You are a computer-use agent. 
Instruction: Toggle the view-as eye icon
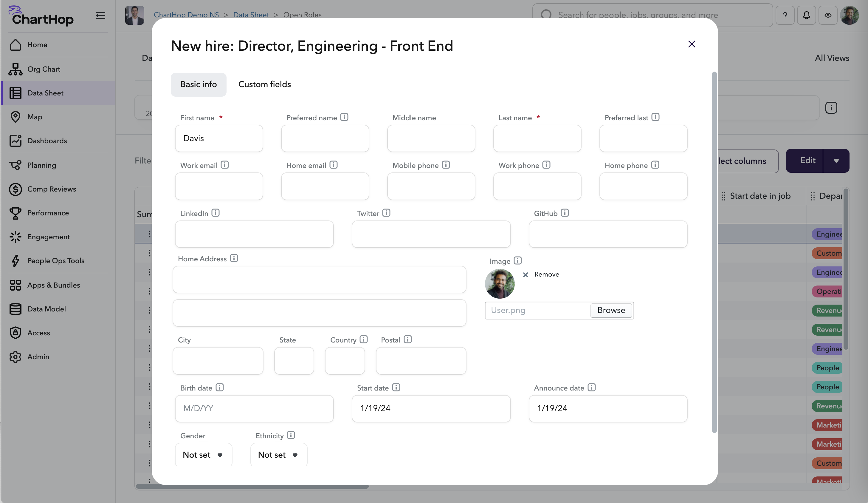point(828,15)
